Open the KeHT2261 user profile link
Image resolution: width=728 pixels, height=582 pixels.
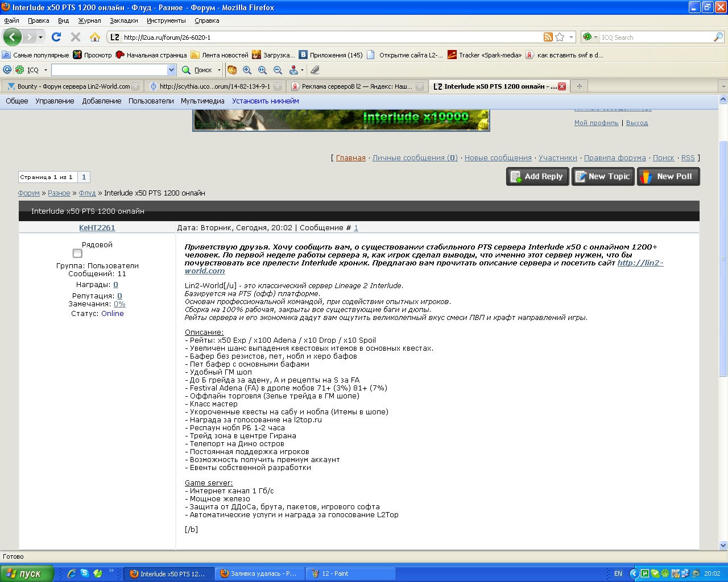click(x=97, y=228)
